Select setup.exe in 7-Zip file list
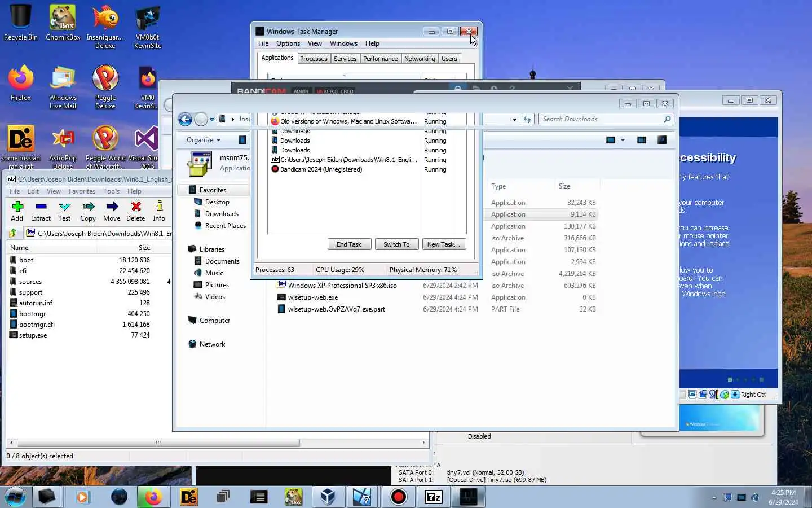812x508 pixels. 33,335
